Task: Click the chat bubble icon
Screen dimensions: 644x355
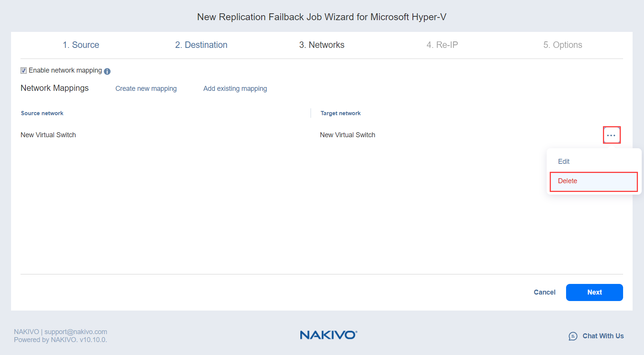Action: point(573,336)
